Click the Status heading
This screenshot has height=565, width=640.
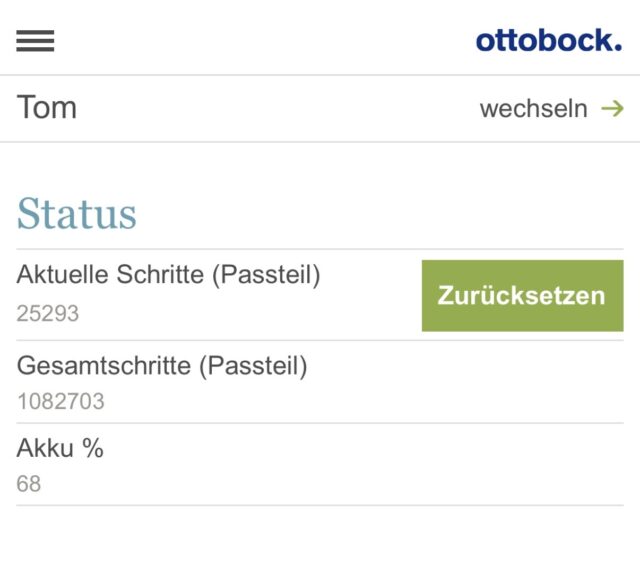pyautogui.click(x=77, y=214)
